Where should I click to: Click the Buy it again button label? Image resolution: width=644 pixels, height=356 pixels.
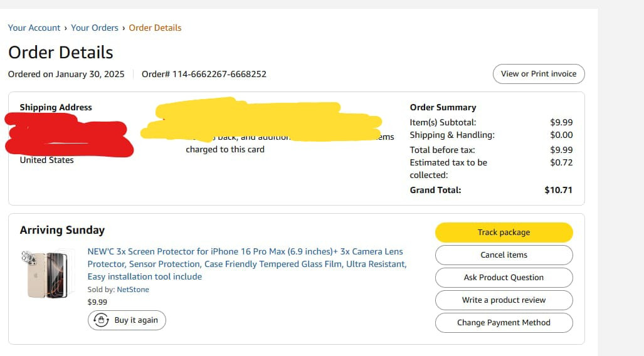[x=136, y=320]
